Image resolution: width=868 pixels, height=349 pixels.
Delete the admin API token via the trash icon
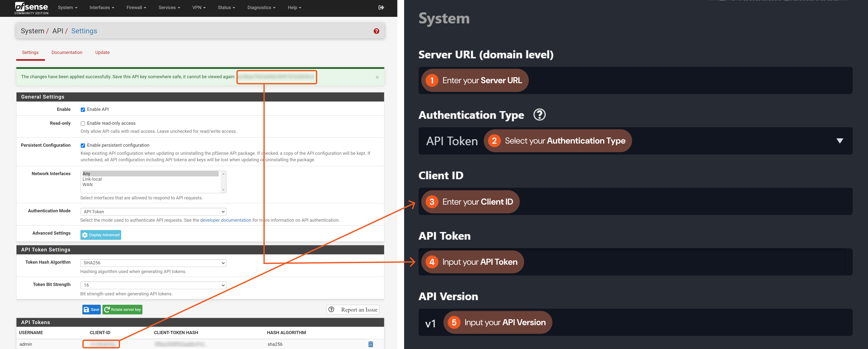pyautogui.click(x=371, y=344)
